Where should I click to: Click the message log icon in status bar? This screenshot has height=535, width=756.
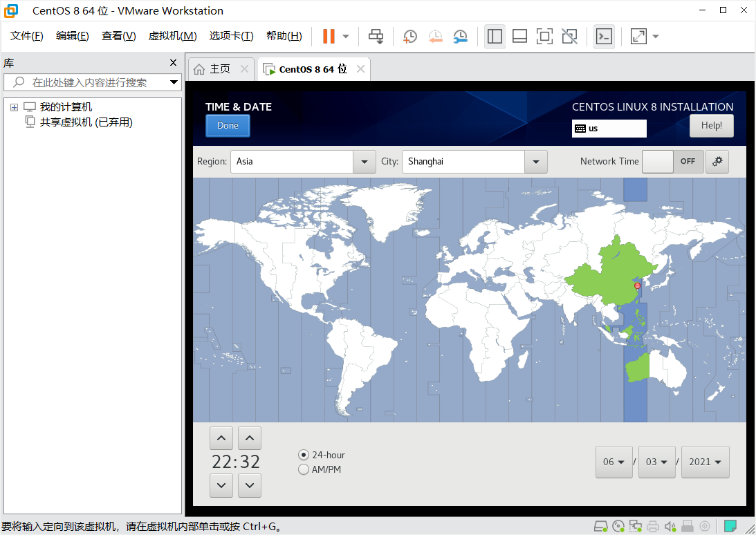[x=730, y=526]
